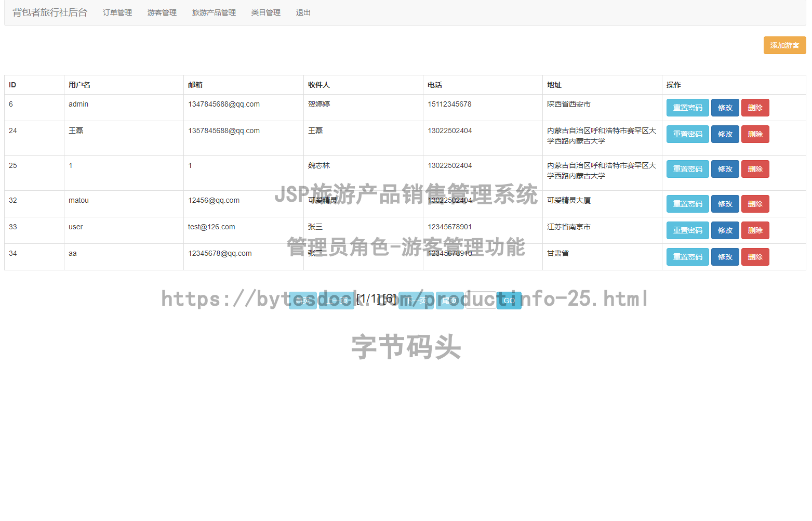This screenshot has height=521, width=812.
Task: Click 修改 in the admin row
Action: pos(725,108)
